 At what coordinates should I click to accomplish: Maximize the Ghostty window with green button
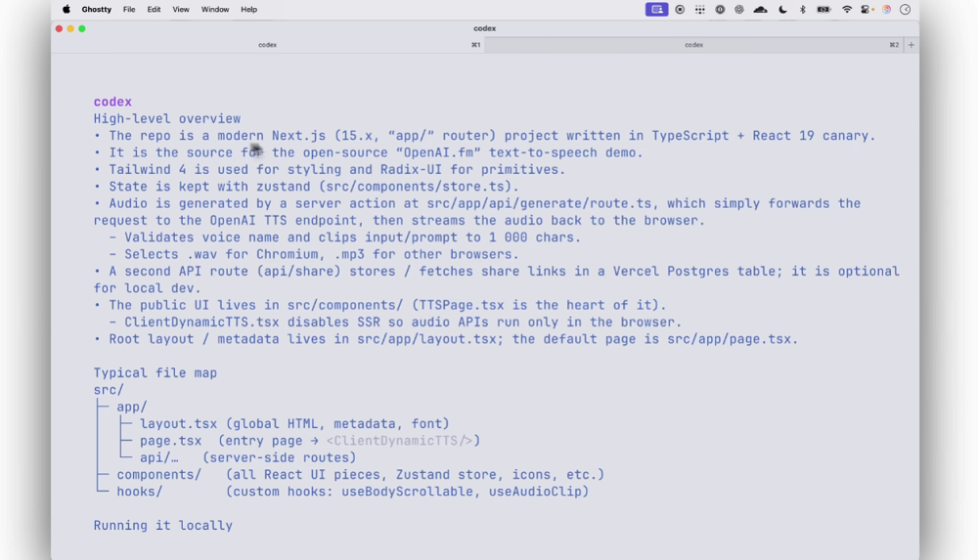pos(82,28)
